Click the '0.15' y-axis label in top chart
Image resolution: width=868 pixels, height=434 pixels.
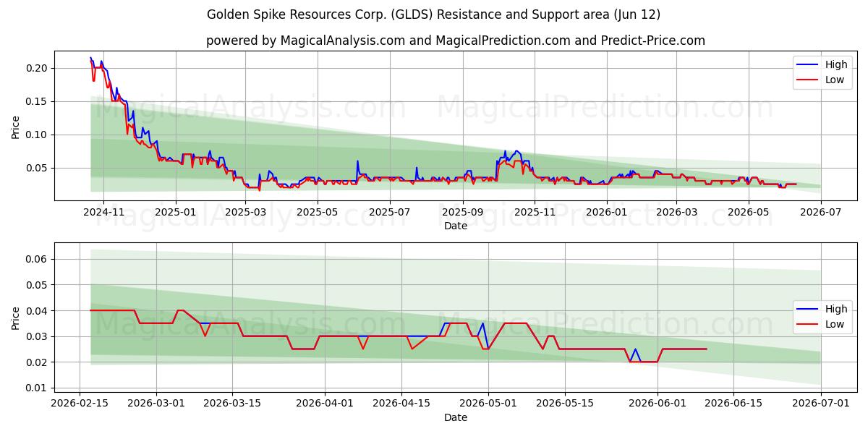click(x=38, y=101)
